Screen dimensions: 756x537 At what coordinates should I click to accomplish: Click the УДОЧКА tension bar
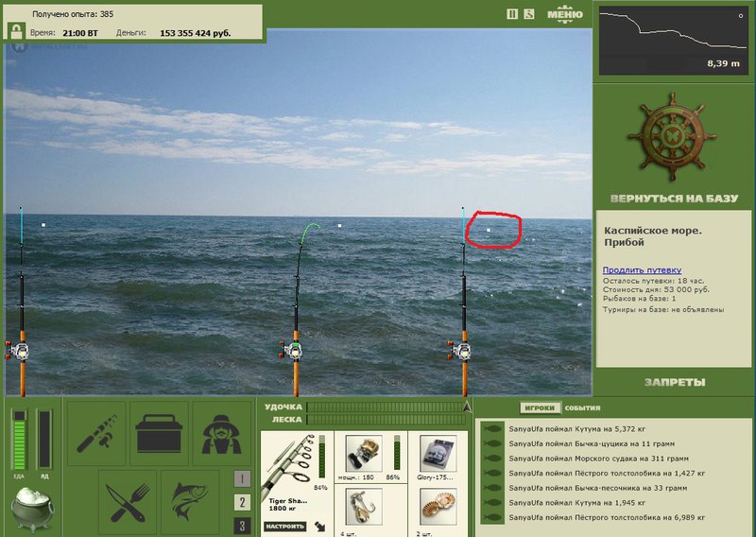[386, 407]
